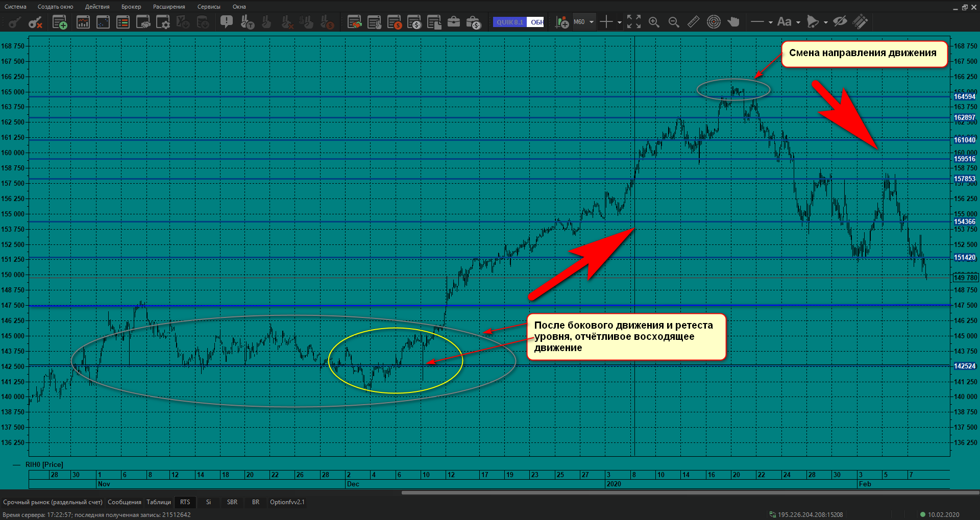The height and width of the screenshot is (520, 980).
Task: Click the QUIK 8.1 button
Action: (x=510, y=22)
